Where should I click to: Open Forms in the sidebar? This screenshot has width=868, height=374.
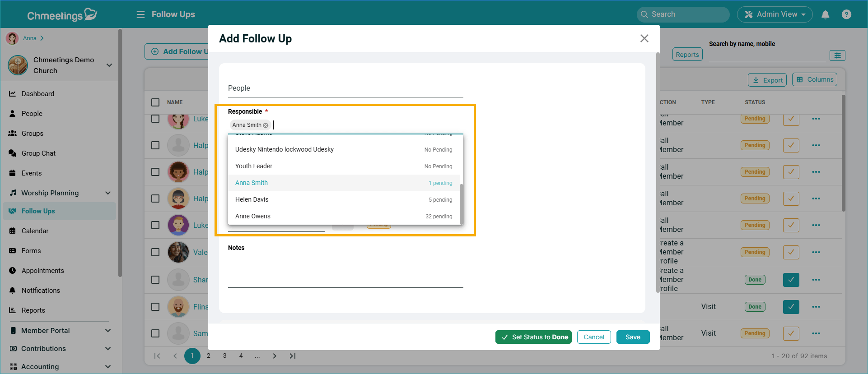31,251
